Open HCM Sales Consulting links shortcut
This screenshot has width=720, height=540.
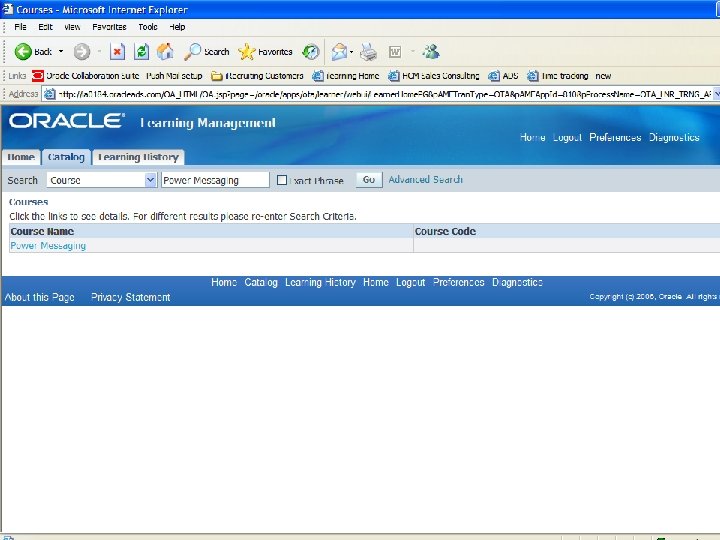(434, 76)
